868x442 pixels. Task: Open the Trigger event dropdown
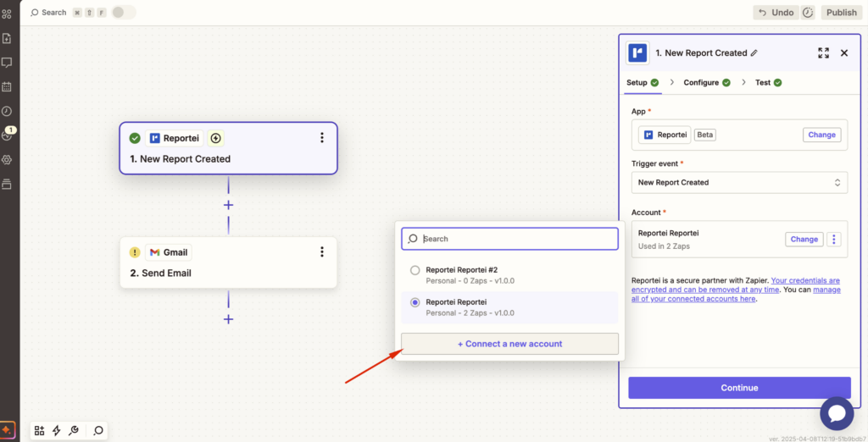pos(739,182)
